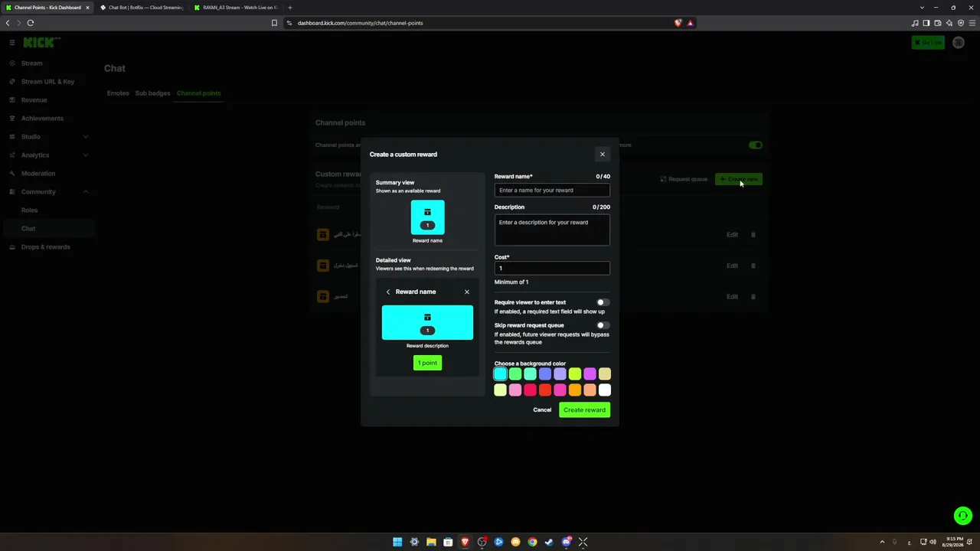Toggle the browser sidebar panel icon
Viewport: 980px width, 551px height.
point(926,23)
